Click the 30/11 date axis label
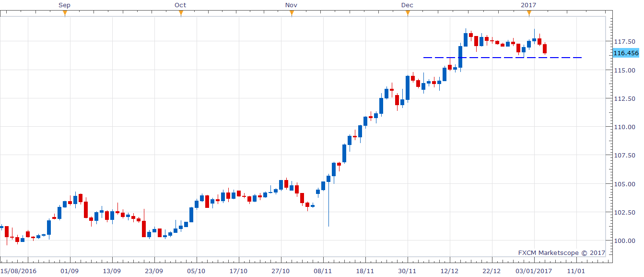 point(408,271)
